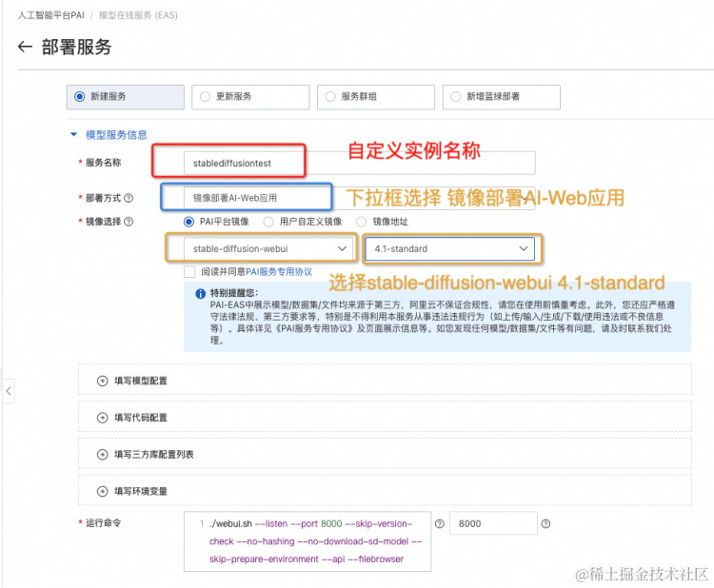Open the PAI服务专用协议 link
Screen dimensions: 714x588
[x=279, y=272]
